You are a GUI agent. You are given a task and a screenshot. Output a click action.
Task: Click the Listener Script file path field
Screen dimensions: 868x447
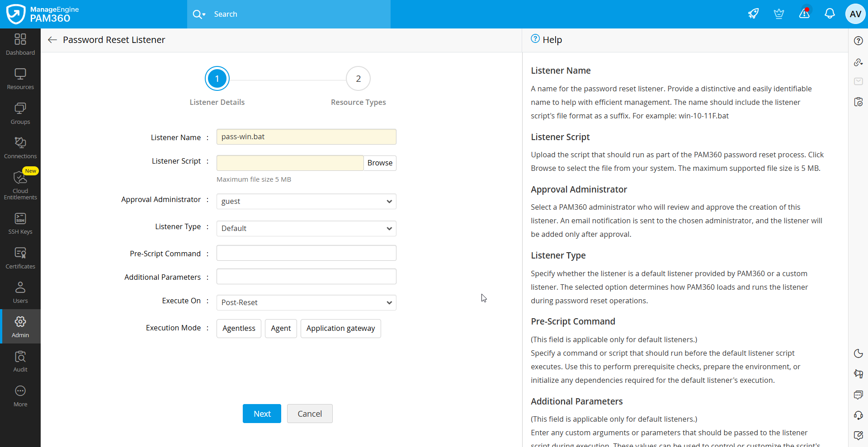coord(290,163)
